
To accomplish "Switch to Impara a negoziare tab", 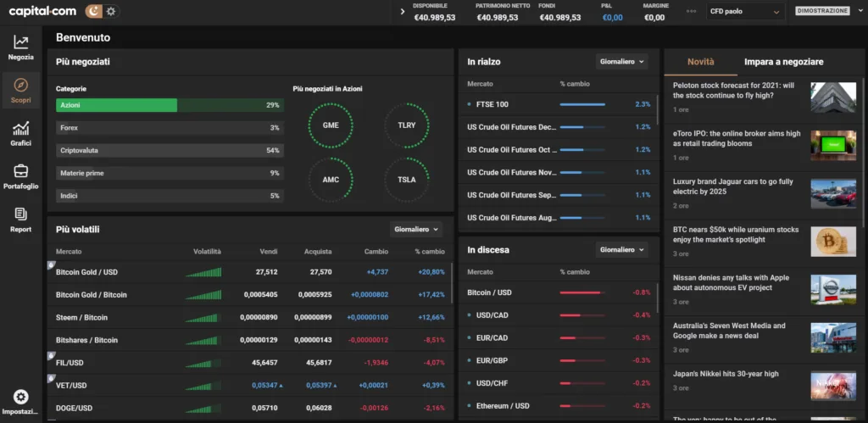I will (x=783, y=62).
